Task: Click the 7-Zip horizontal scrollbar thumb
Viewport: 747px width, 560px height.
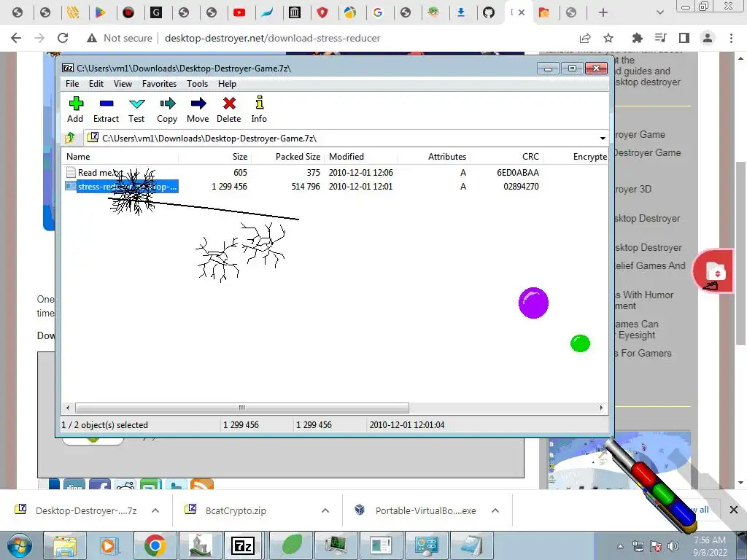Action: (x=242, y=408)
